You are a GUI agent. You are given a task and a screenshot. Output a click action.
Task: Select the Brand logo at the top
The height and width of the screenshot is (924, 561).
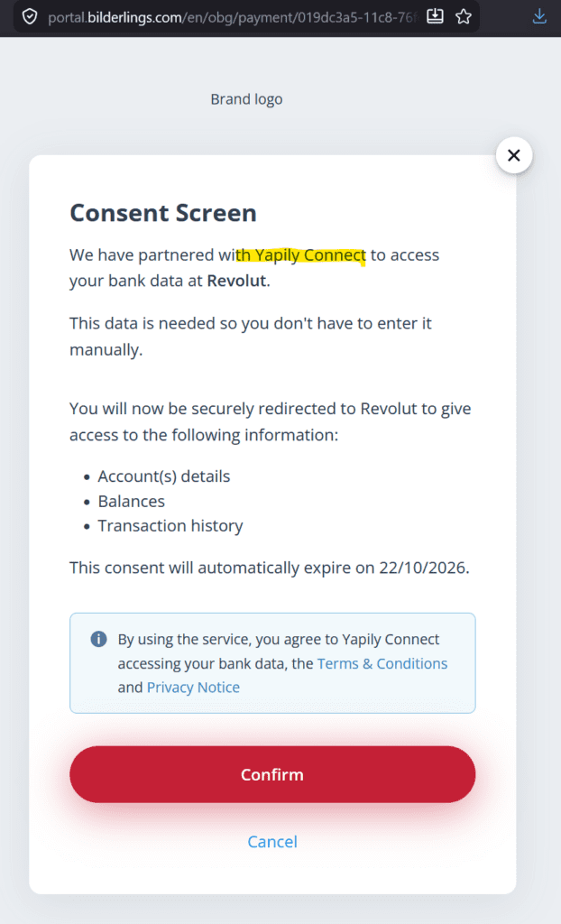click(246, 98)
